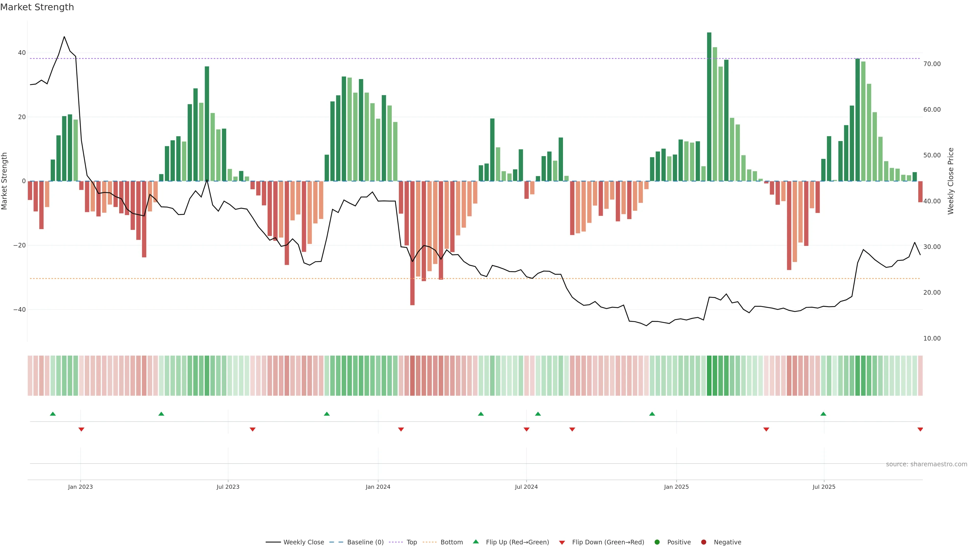This screenshot has width=980, height=551.
Task: Click red flip-down marker at Jan 2023
Action: click(81, 429)
